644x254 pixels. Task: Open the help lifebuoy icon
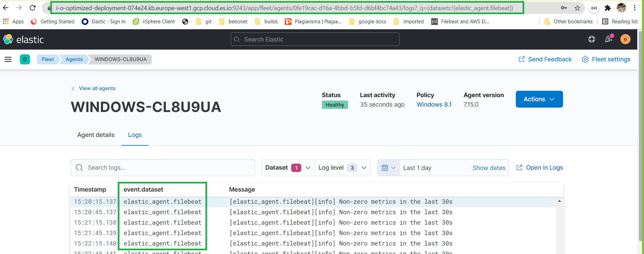592,39
